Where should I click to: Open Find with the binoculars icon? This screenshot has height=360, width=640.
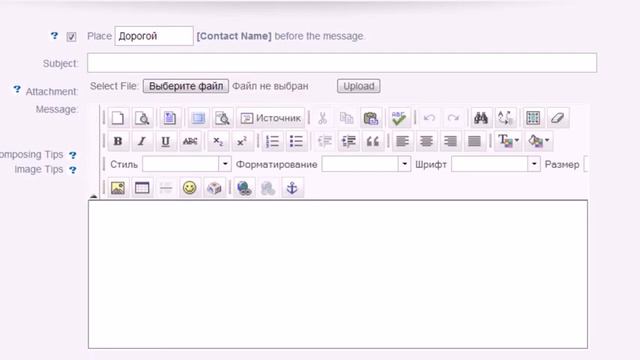pos(481,118)
